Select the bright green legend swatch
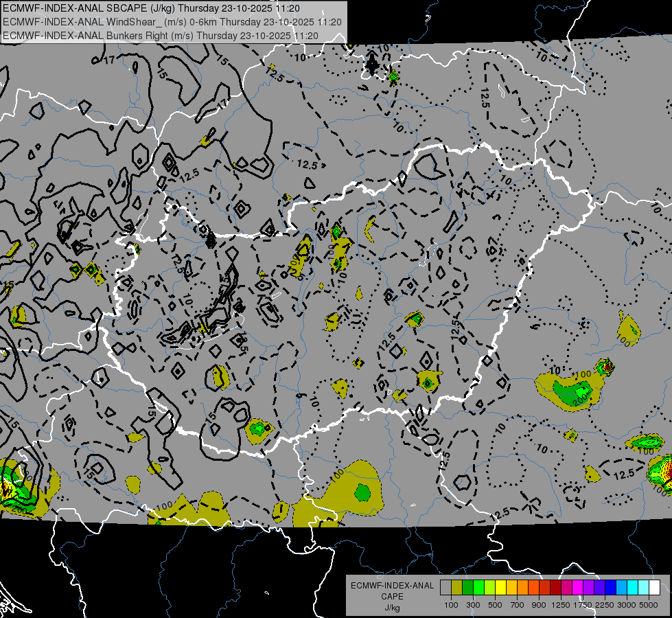 coord(478,587)
